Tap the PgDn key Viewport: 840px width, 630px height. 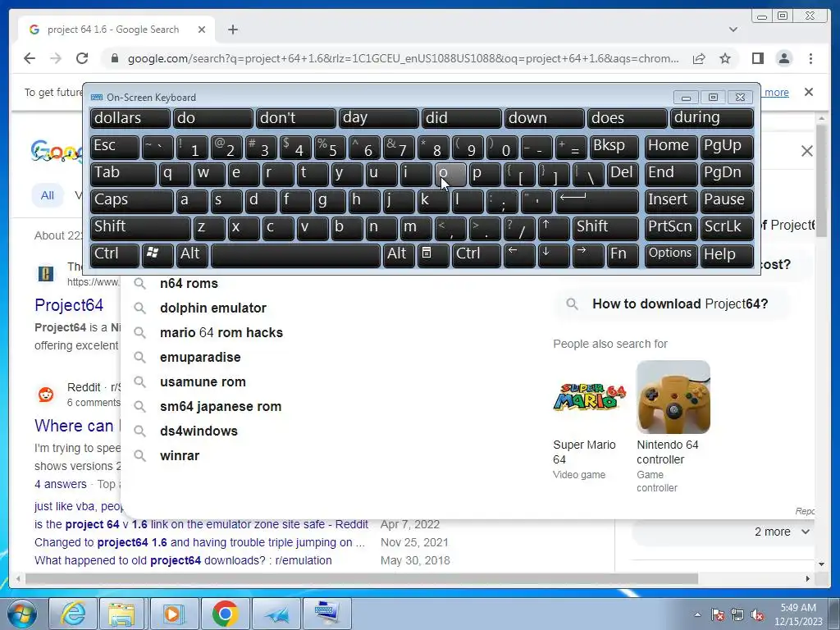click(x=727, y=174)
